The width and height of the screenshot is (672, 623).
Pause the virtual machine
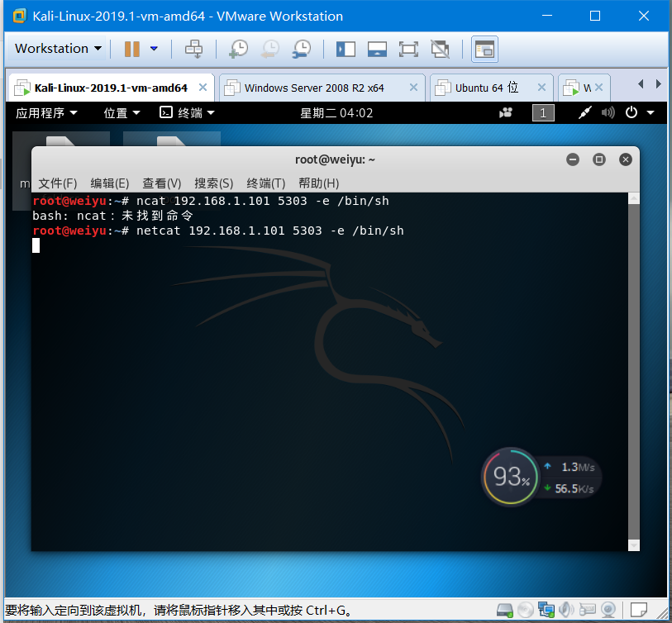point(132,49)
